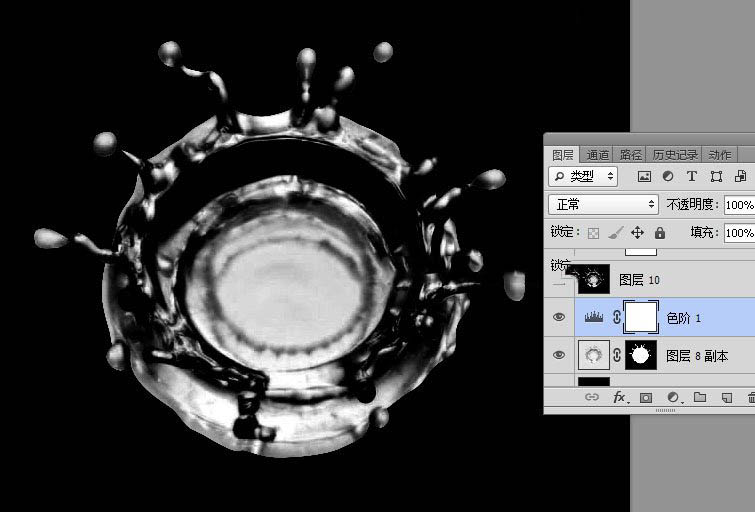Toggle lock position move icon
This screenshot has width=755, height=512.
tap(638, 232)
